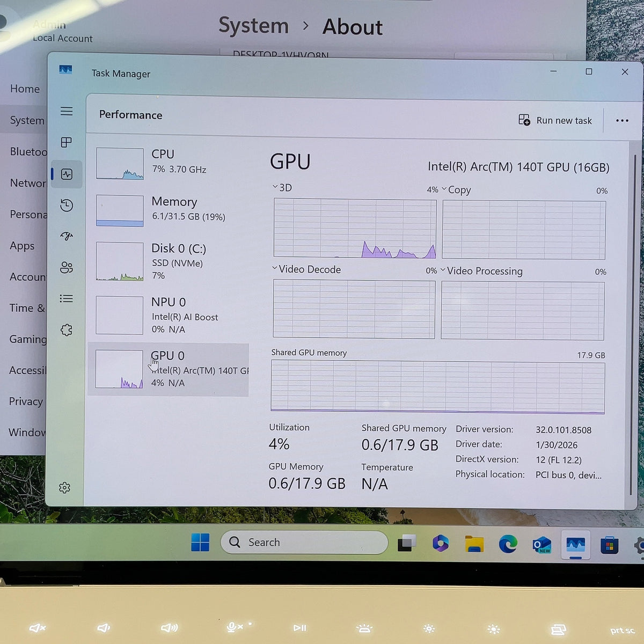Screen dimensions: 644x644
Task: Open Task Manager settings gear
Action: pyautogui.click(x=64, y=487)
